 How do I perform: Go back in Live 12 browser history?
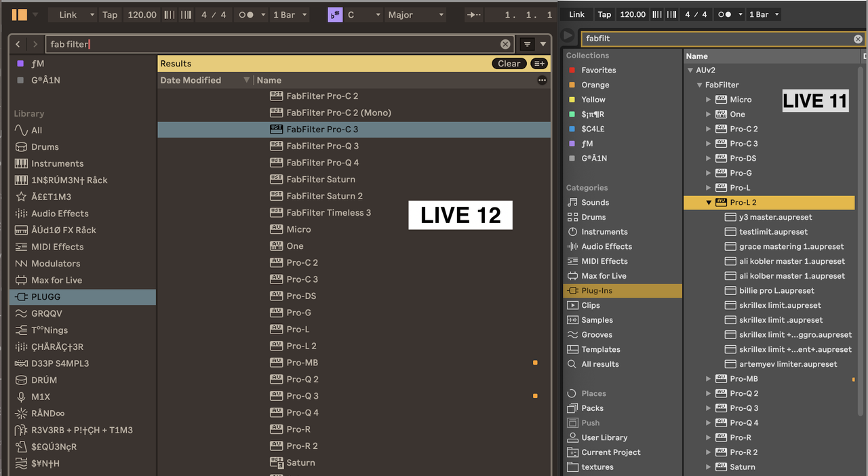[18, 44]
